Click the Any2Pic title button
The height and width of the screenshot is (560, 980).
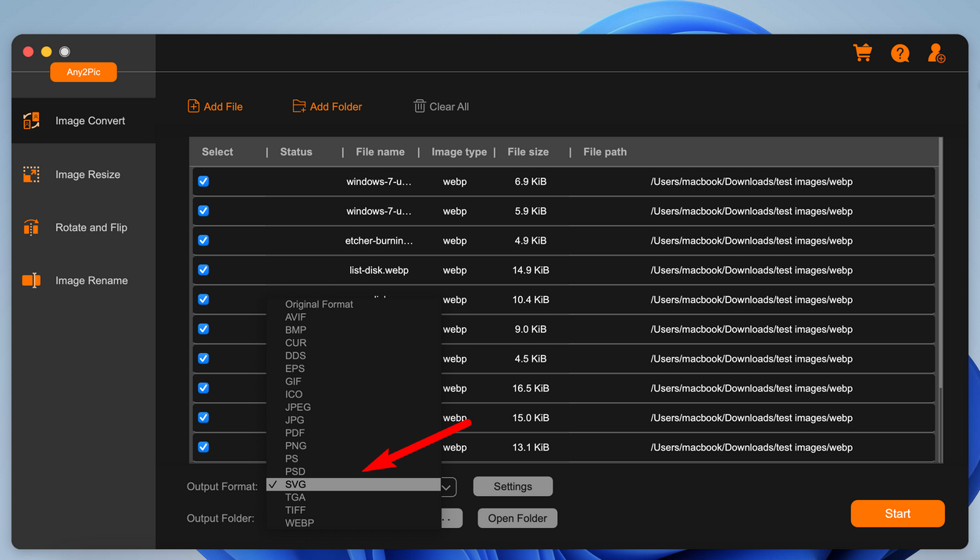[84, 72]
